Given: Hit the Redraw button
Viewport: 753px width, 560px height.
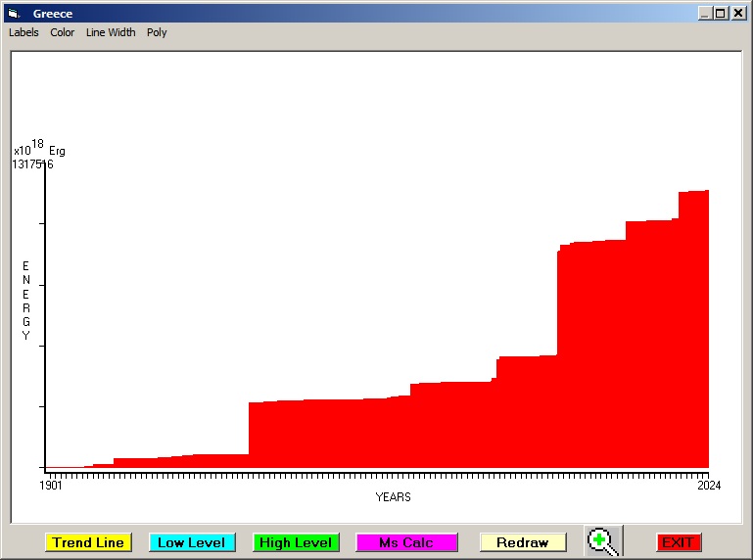Looking at the screenshot, I should (x=522, y=542).
